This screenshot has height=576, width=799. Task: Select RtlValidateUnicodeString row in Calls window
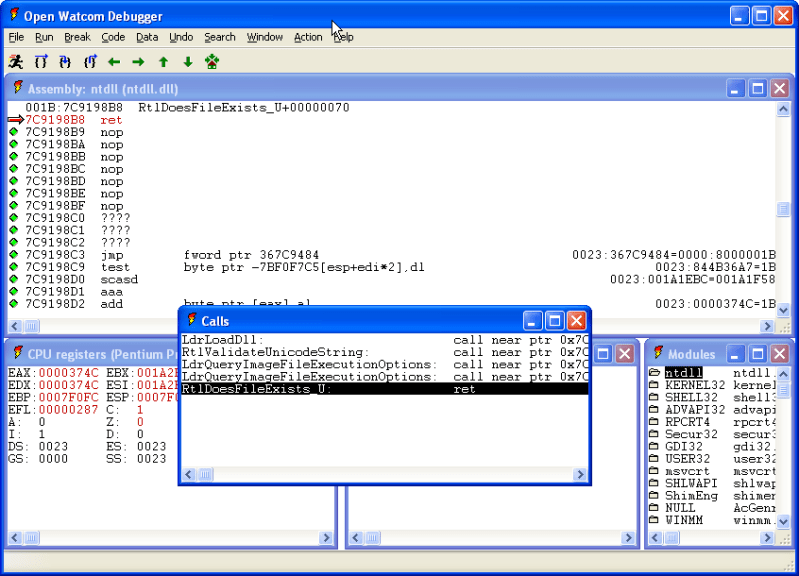coord(385,352)
